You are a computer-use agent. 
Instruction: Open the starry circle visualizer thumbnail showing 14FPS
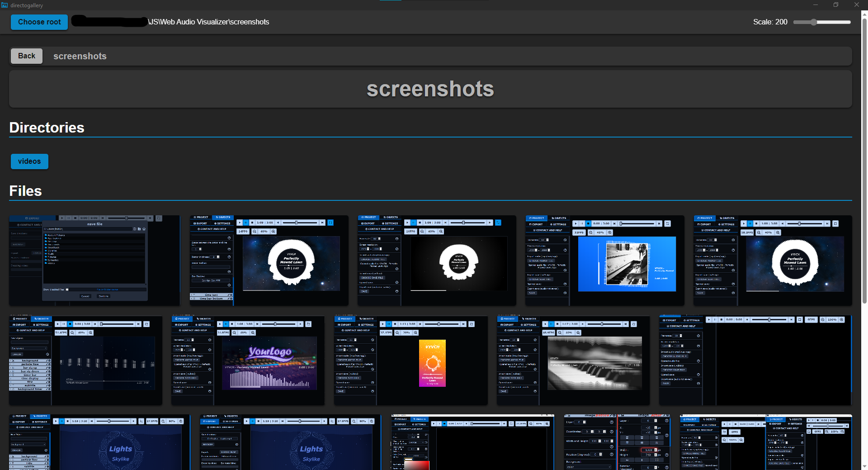269,260
